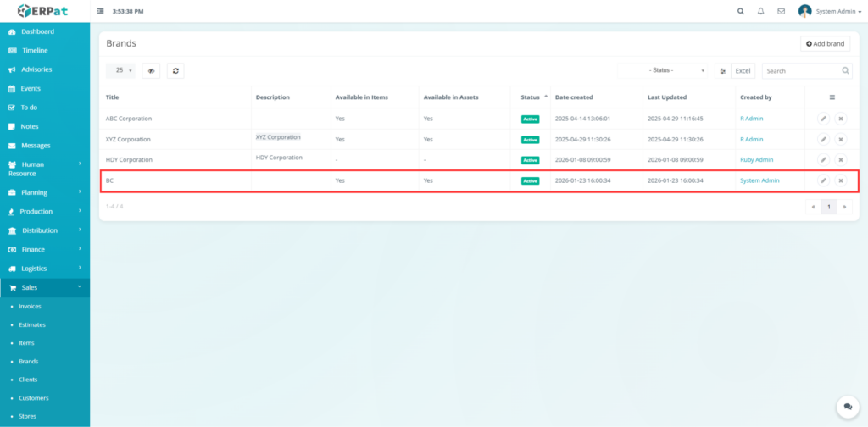Delete BC brand with x icon
Screen dimensions: 868x427
(x=841, y=180)
